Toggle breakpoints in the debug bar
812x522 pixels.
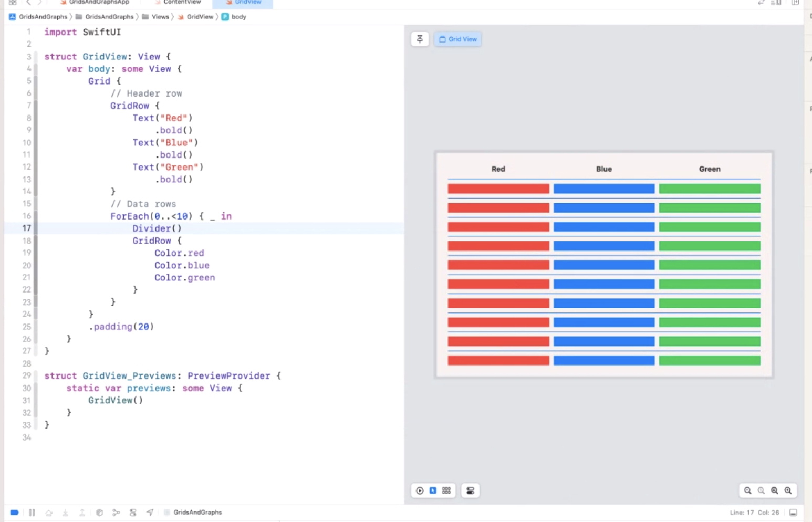(15, 513)
